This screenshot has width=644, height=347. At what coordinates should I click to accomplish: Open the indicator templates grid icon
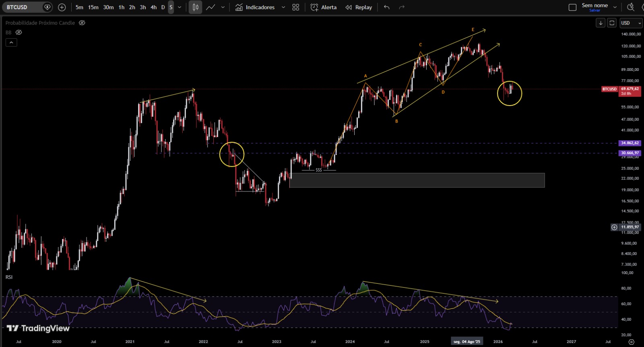click(296, 7)
